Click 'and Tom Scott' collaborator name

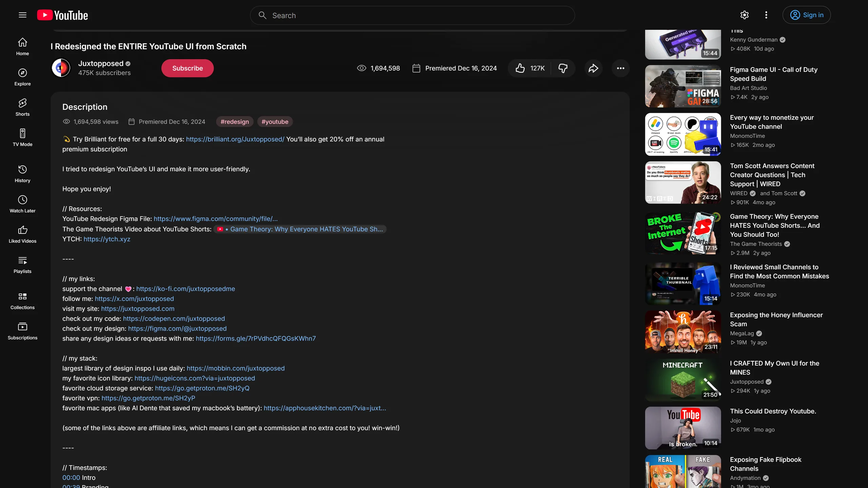(x=778, y=193)
